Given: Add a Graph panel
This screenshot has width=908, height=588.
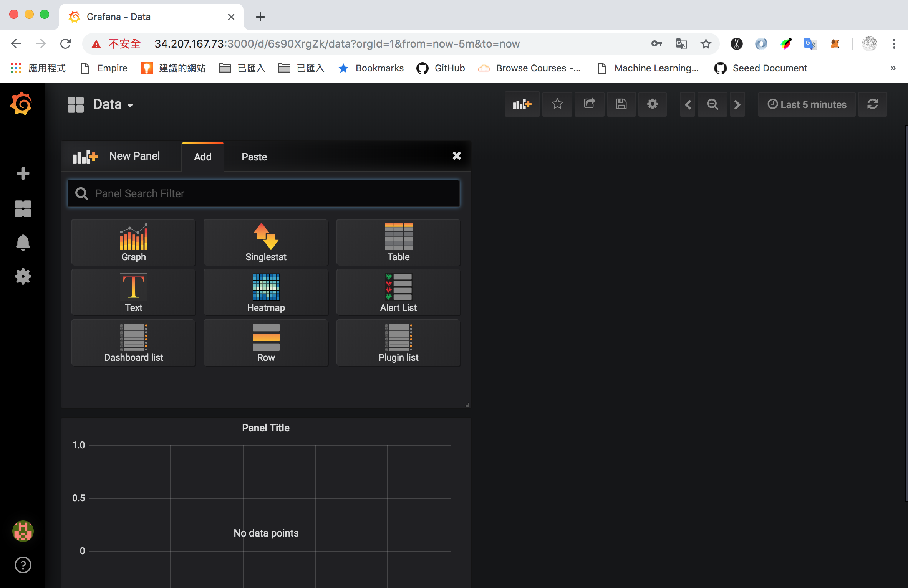Looking at the screenshot, I should click(x=134, y=242).
